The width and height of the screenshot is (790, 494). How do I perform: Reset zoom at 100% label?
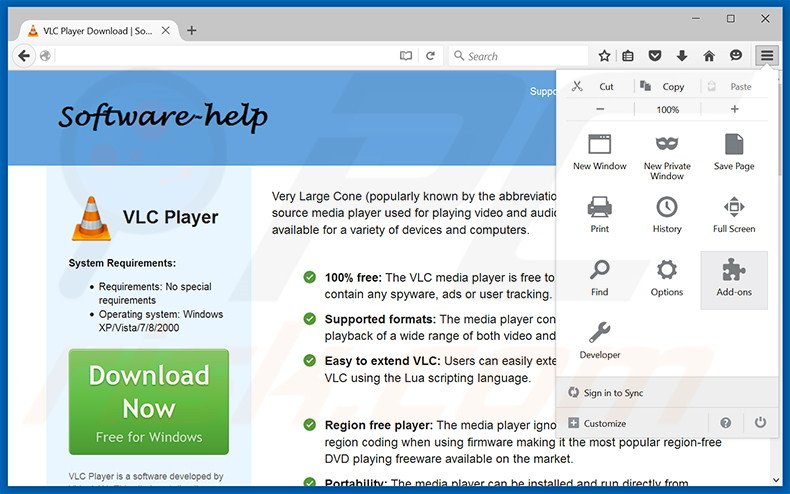pyautogui.click(x=668, y=109)
